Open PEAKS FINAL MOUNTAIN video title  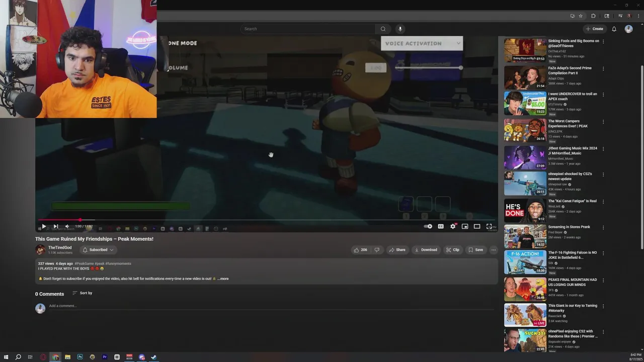pyautogui.click(x=572, y=282)
